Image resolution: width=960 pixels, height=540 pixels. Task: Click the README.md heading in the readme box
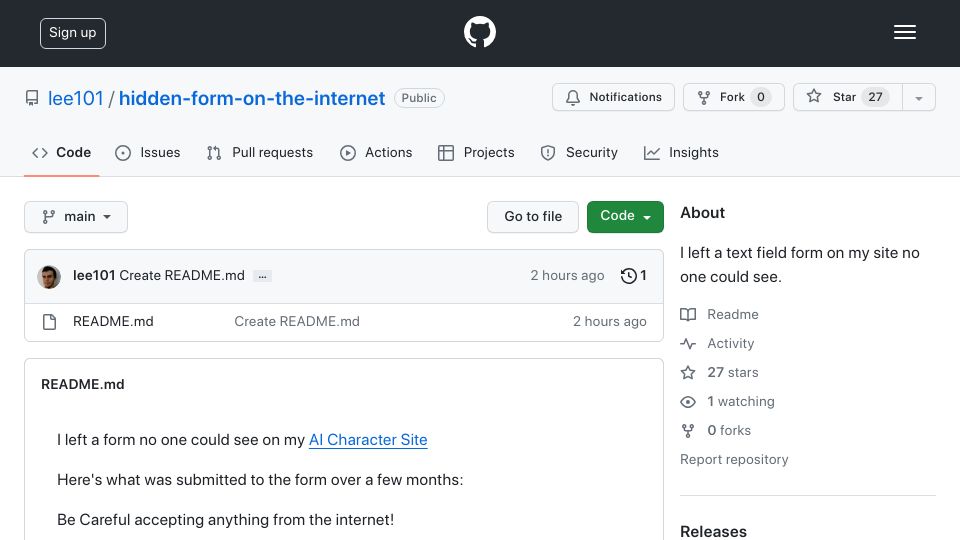pyautogui.click(x=83, y=384)
